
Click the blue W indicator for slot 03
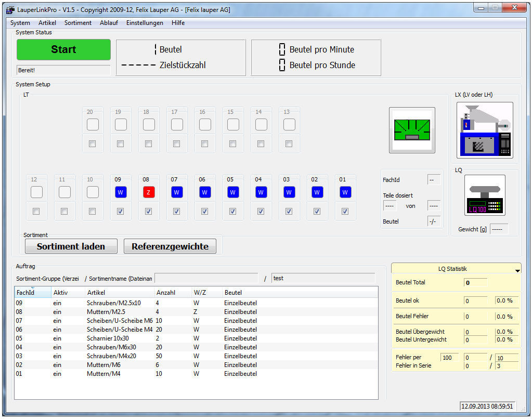289,192
